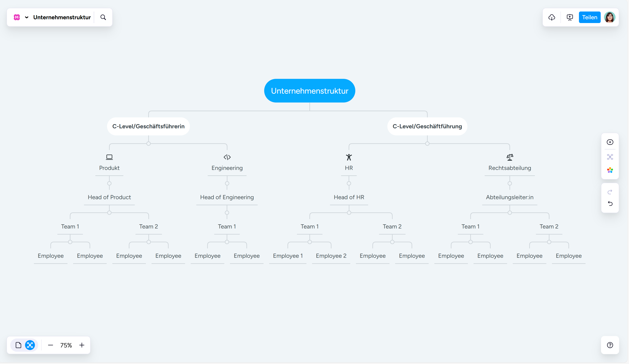Screen dimensions: 629x364
Task: Collapse the HR node's children
Action: [x=349, y=184]
